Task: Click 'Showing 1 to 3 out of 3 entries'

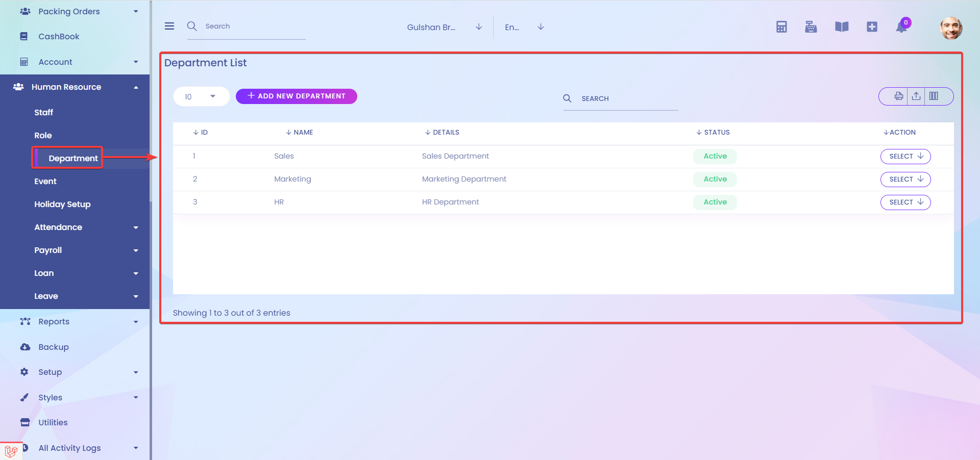Action: tap(231, 313)
